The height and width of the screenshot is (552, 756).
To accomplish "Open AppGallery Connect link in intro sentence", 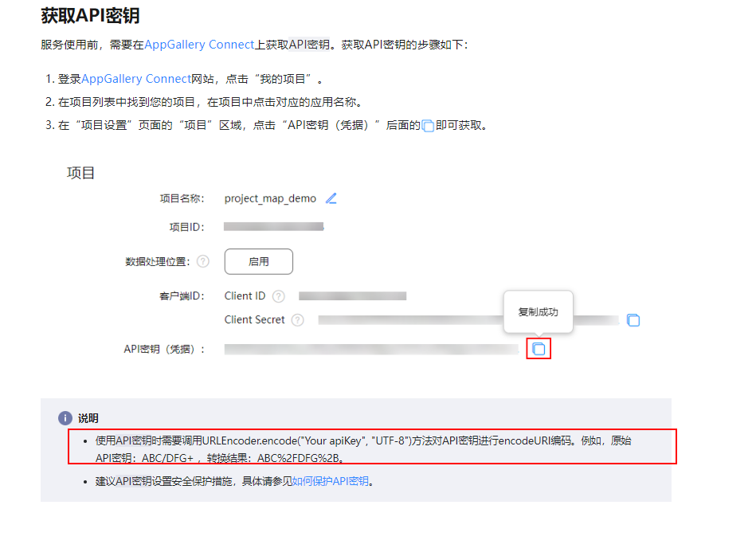I will (199, 45).
